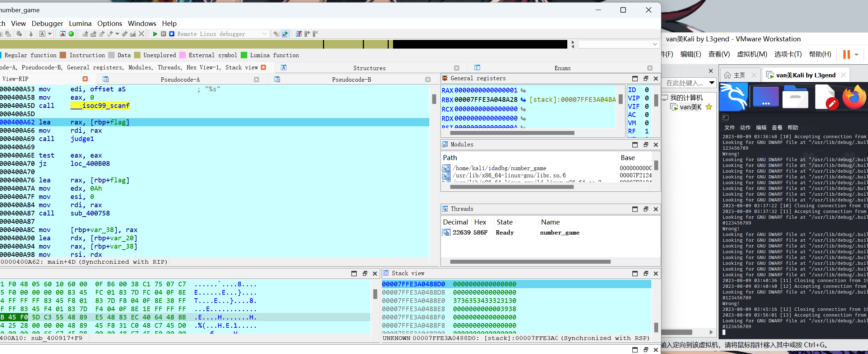Image resolution: width=868 pixels, height=354 pixels.
Task: Click sub_400758 call target
Action: (90, 213)
